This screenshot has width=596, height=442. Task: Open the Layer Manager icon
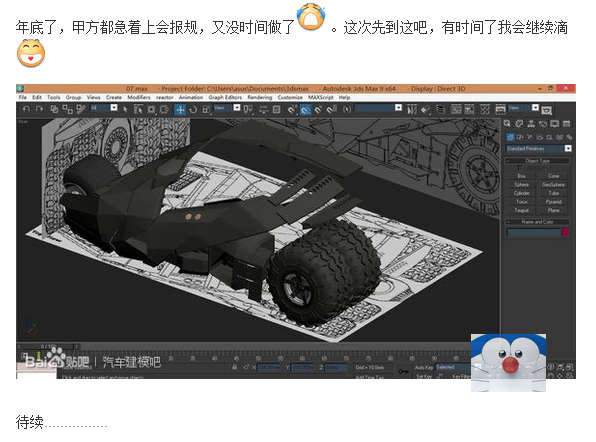pos(440,109)
